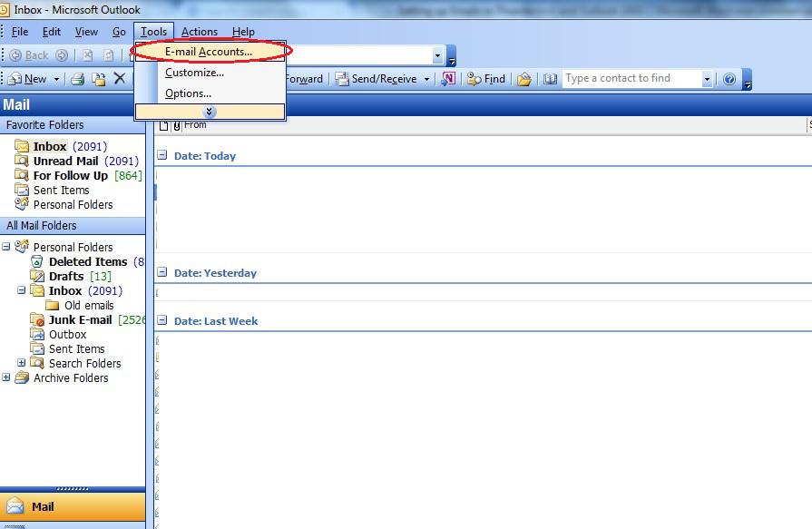The width and height of the screenshot is (812, 529).
Task: Click the OneNote send icon
Action: 448,79
